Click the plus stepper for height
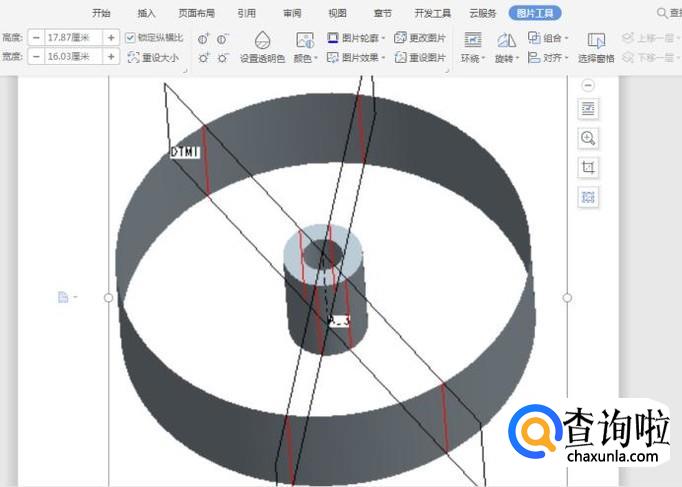 pos(111,37)
